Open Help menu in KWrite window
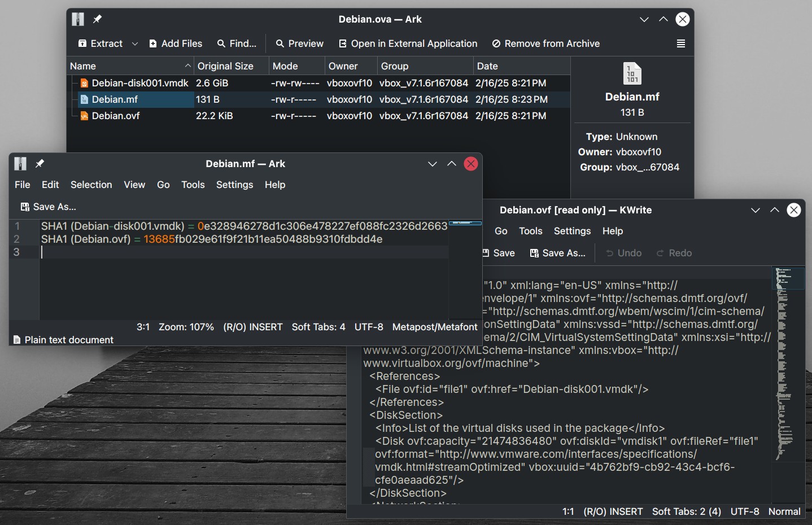 pyautogui.click(x=613, y=231)
